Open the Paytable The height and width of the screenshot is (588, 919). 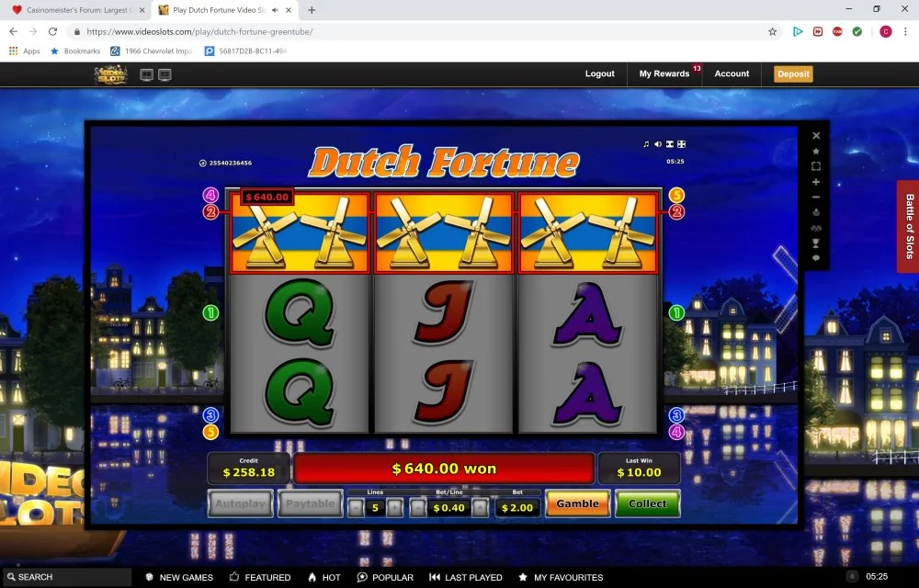[x=310, y=503]
